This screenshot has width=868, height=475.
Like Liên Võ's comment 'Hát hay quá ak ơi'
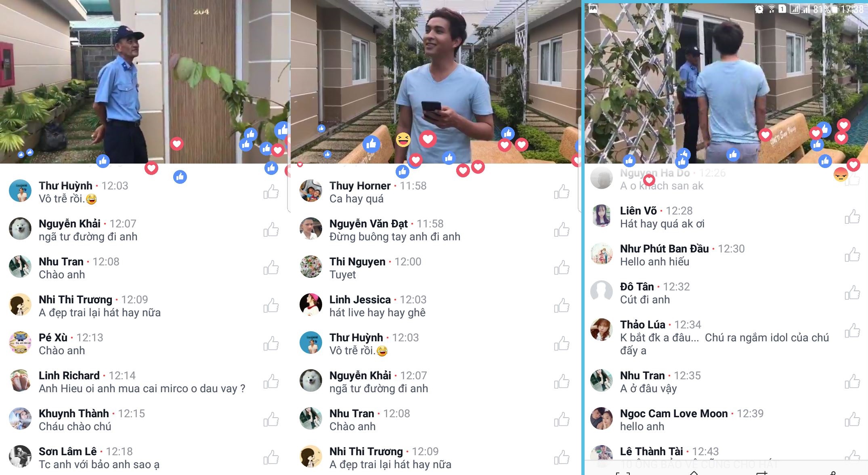(x=853, y=217)
